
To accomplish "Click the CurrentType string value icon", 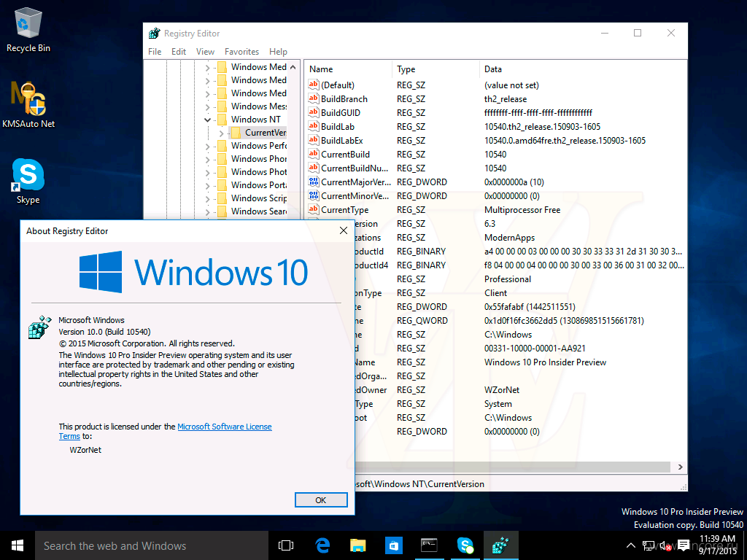I will [x=313, y=209].
